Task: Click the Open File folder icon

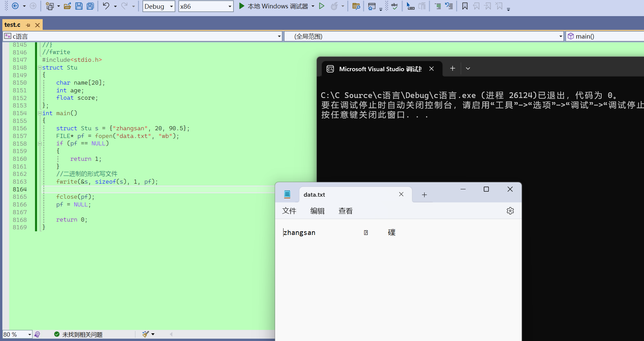Action: coord(67,6)
